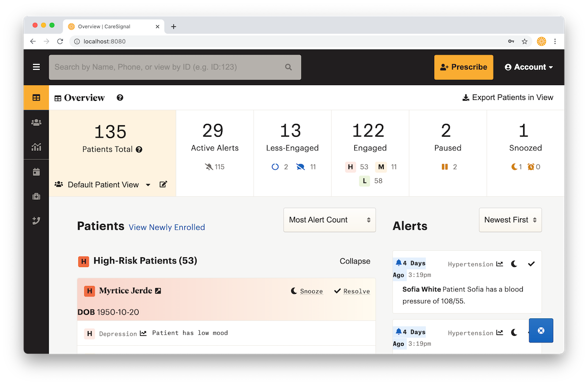Select the Paused stat card

pos(448,153)
